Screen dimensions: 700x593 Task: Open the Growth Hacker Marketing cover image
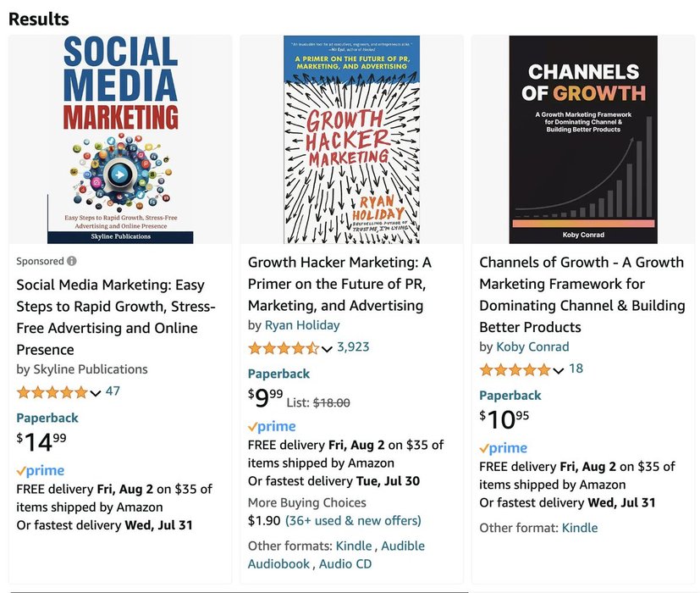(351, 140)
